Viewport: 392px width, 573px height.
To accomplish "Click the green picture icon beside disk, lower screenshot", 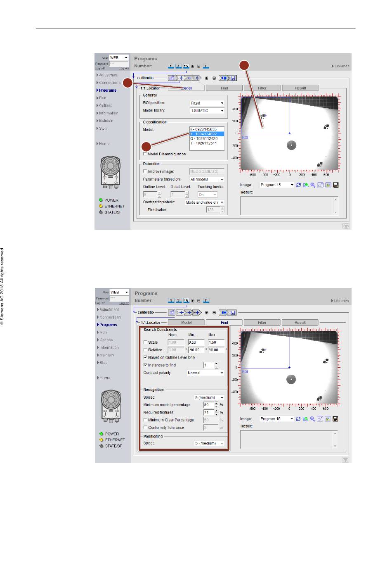I will pyautogui.click(x=328, y=419).
